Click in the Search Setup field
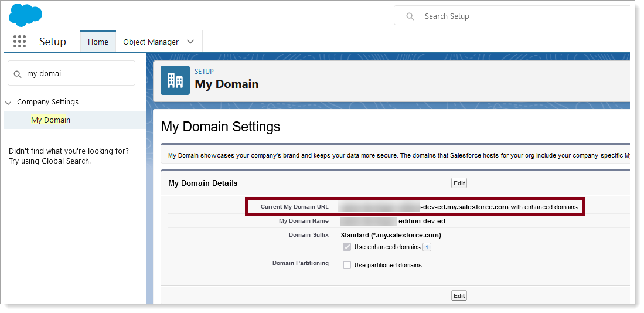The height and width of the screenshot is (313, 644). click(x=512, y=16)
